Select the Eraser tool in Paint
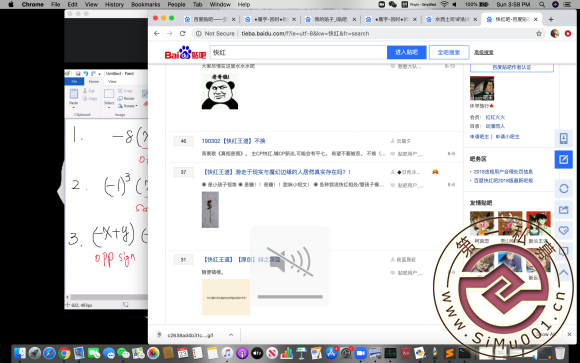Image resolution: width=580 pixels, height=363 pixels. pyautogui.click(x=146, y=104)
